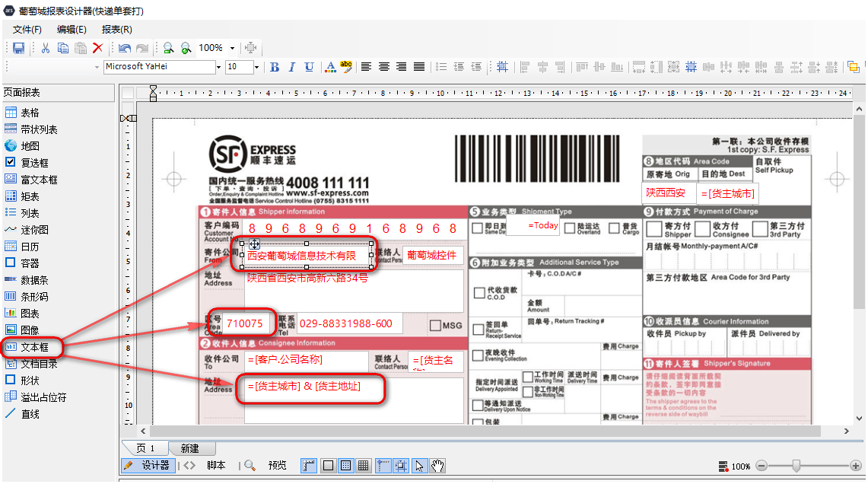Select the 表格 table tool
The width and height of the screenshot is (868, 484).
coord(23,113)
